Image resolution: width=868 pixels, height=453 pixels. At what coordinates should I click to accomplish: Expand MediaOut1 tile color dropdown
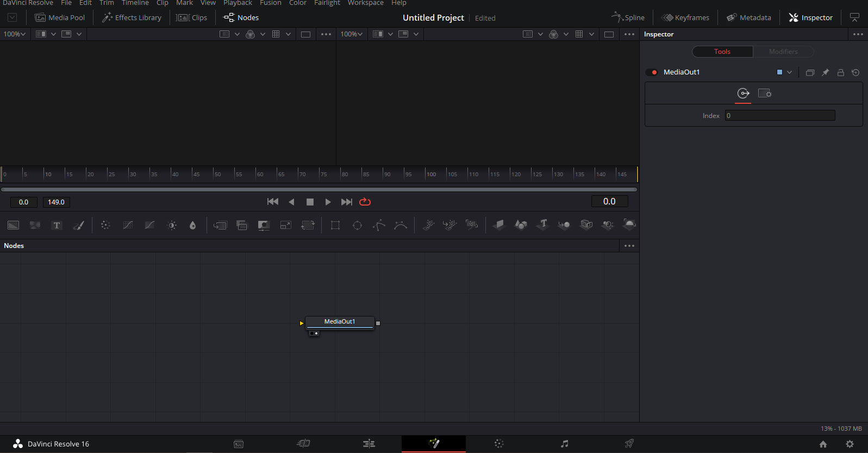pos(789,72)
